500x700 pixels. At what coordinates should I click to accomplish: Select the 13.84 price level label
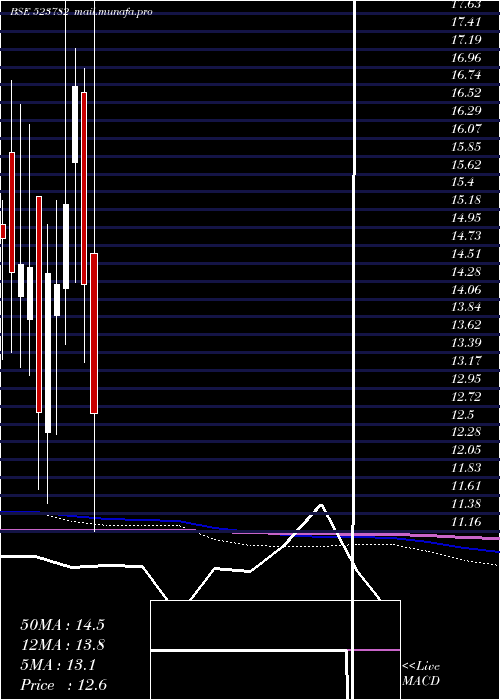coord(466,307)
